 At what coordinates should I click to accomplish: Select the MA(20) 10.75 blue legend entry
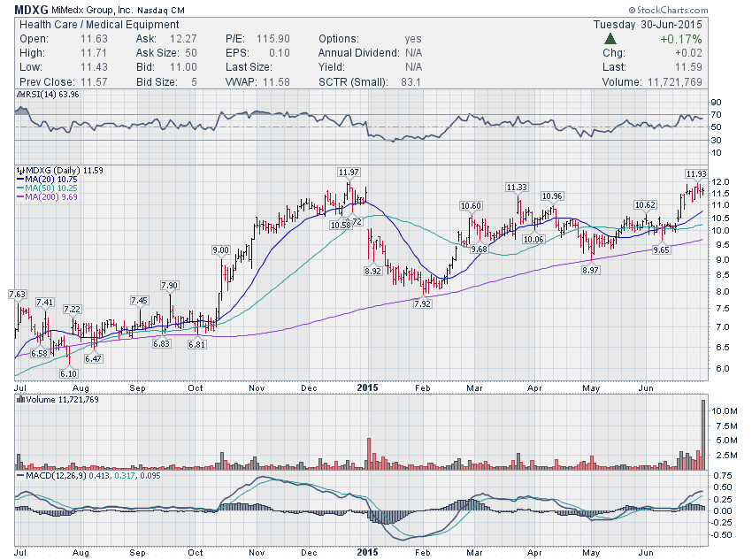pyautogui.click(x=47, y=180)
